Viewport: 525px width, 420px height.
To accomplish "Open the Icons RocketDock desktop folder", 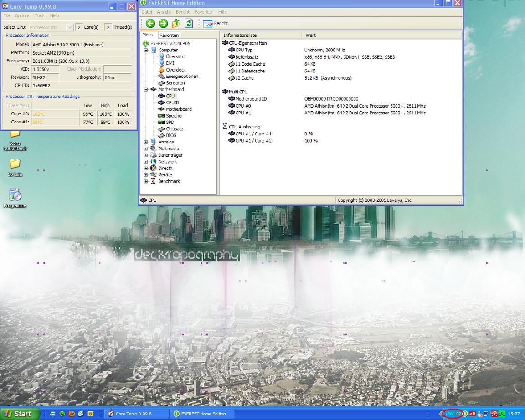I will pyautogui.click(x=15, y=141).
